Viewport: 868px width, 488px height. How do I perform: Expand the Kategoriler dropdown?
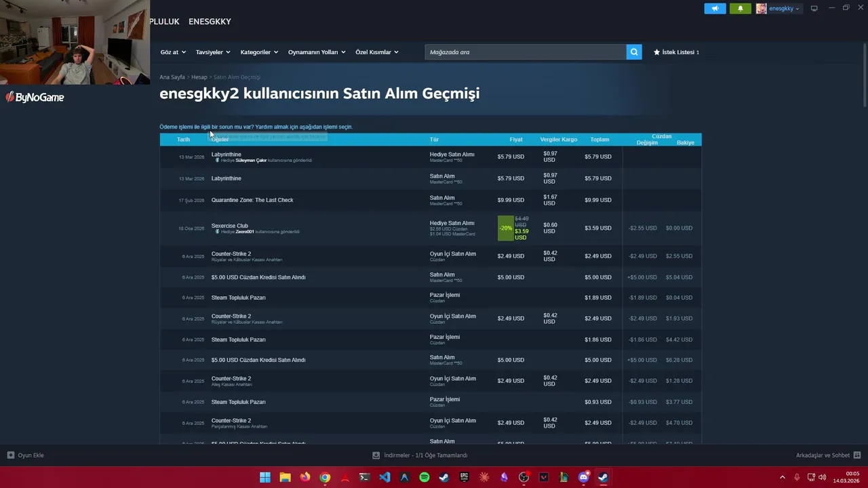click(259, 52)
